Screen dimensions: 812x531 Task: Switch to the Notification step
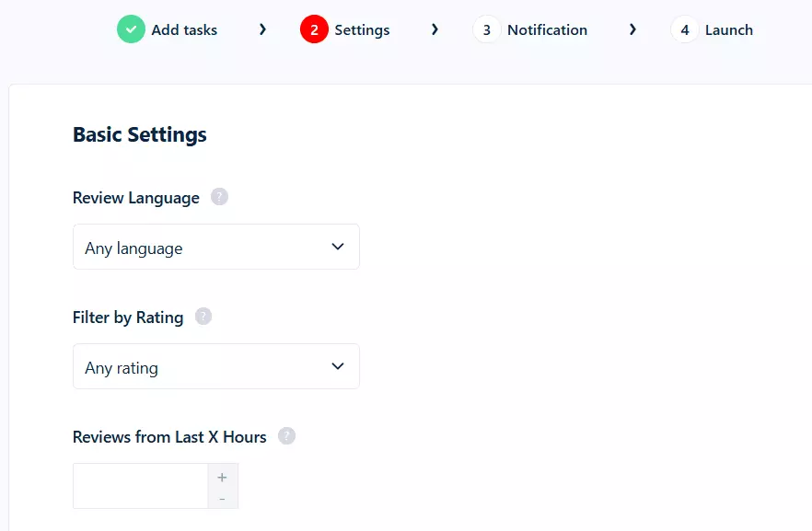(x=547, y=29)
